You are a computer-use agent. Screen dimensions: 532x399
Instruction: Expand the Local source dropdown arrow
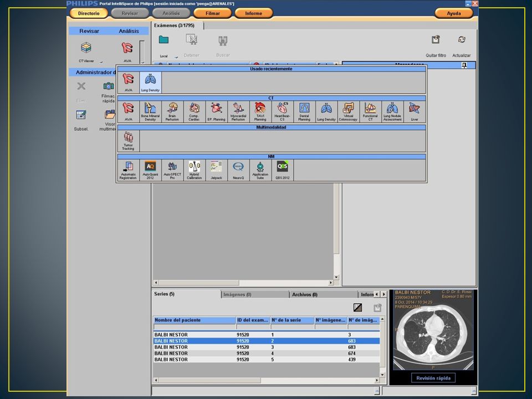[176, 57]
